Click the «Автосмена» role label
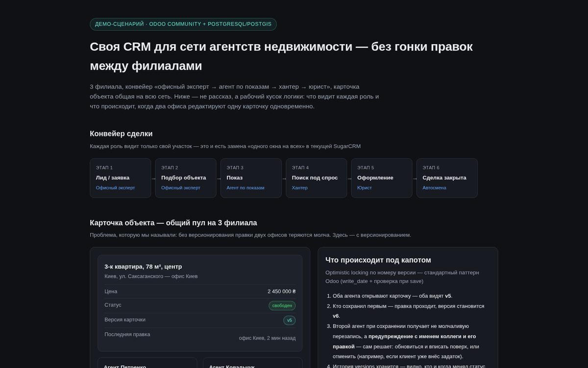The height and width of the screenshot is (368, 588). [435, 188]
